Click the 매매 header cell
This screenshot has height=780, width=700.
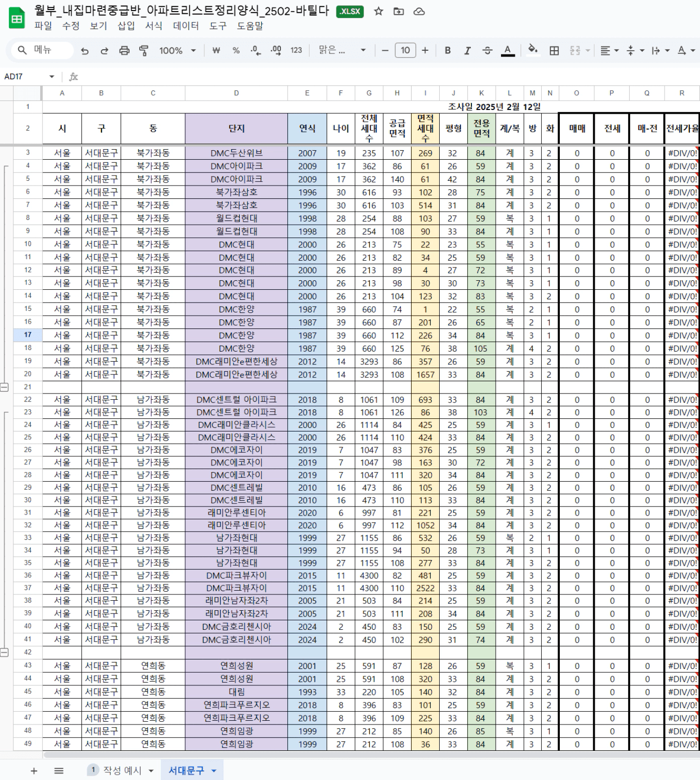(577, 129)
